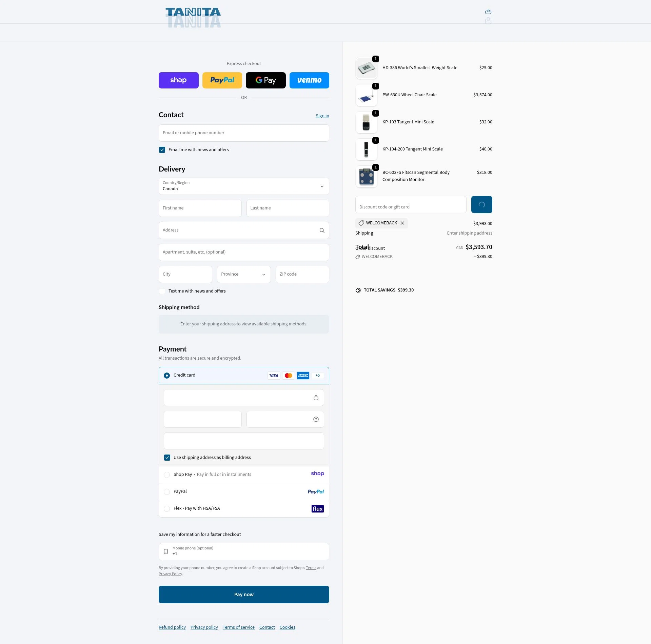Click the security code help icon
Screen dimensions: 651x644
click(316, 419)
